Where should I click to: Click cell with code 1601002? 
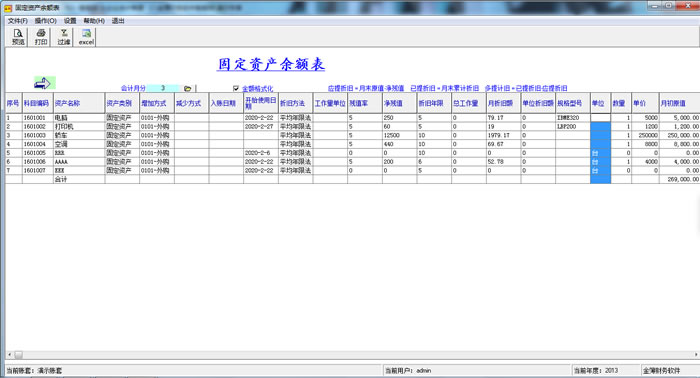point(38,127)
